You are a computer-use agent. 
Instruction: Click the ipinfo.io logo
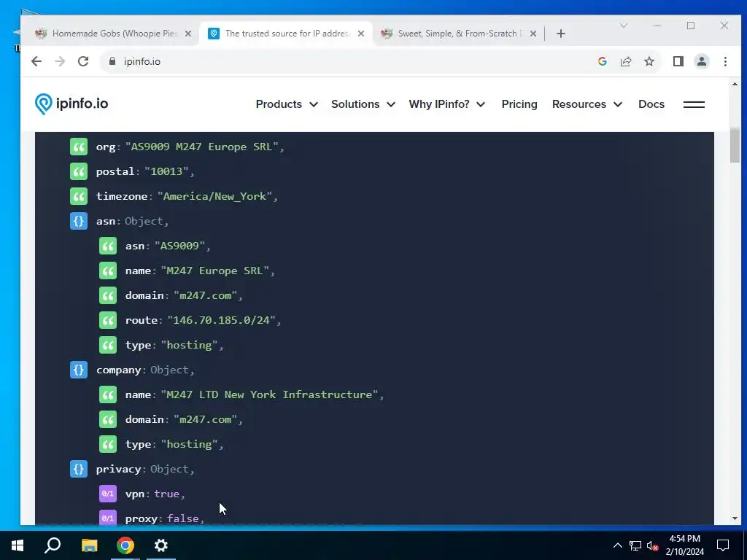(x=71, y=104)
